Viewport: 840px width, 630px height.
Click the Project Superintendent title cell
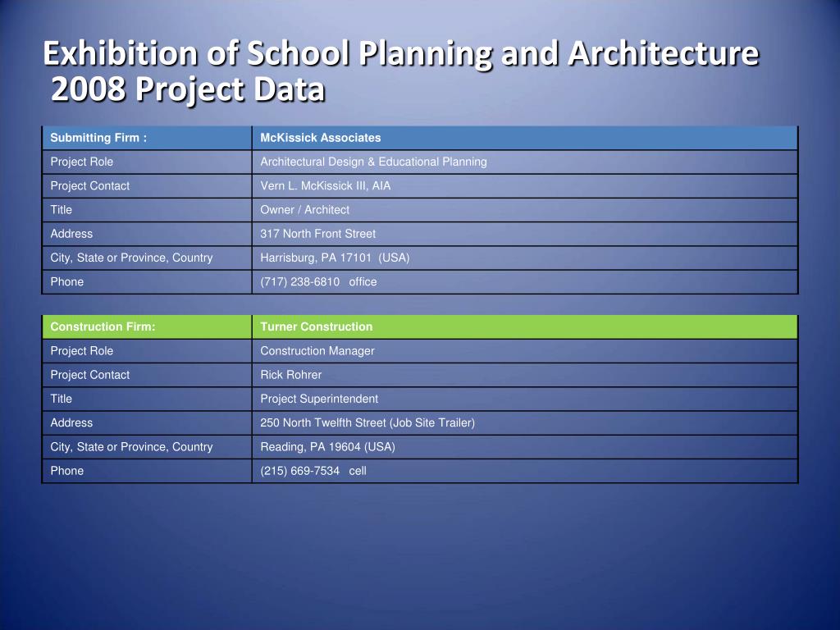(x=525, y=399)
